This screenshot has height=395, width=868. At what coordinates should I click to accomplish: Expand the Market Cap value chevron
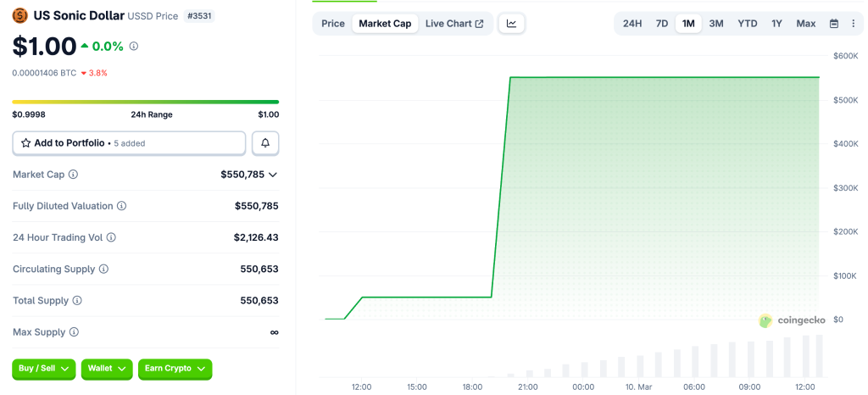pos(273,175)
